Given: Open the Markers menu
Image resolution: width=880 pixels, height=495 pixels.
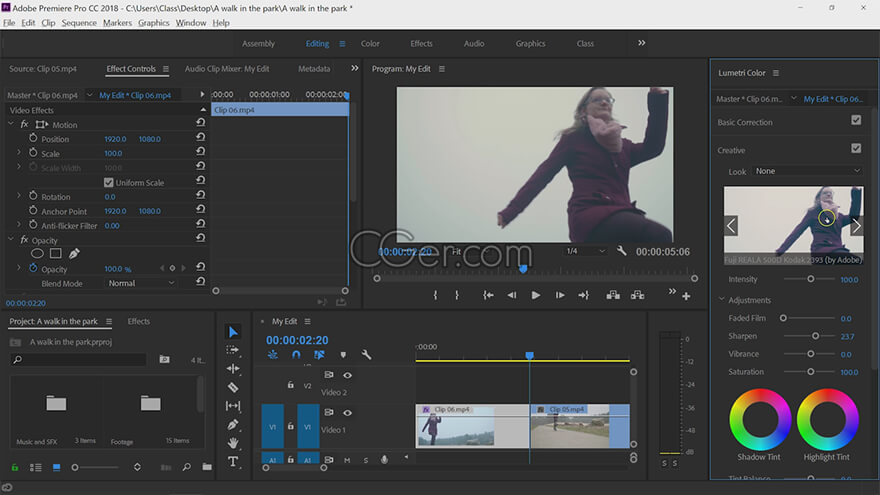Looking at the screenshot, I should (117, 23).
